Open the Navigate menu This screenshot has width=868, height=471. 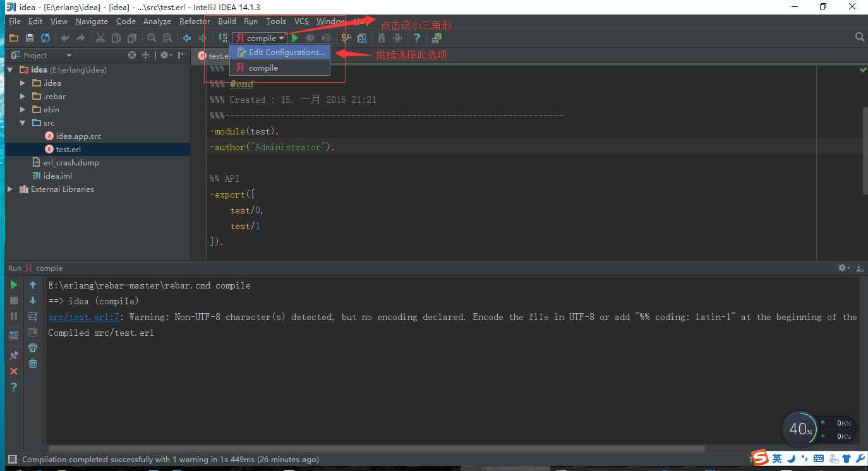(x=92, y=21)
